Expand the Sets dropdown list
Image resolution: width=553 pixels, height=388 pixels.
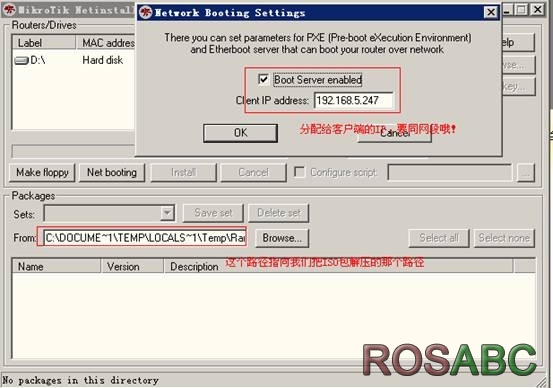click(x=167, y=213)
